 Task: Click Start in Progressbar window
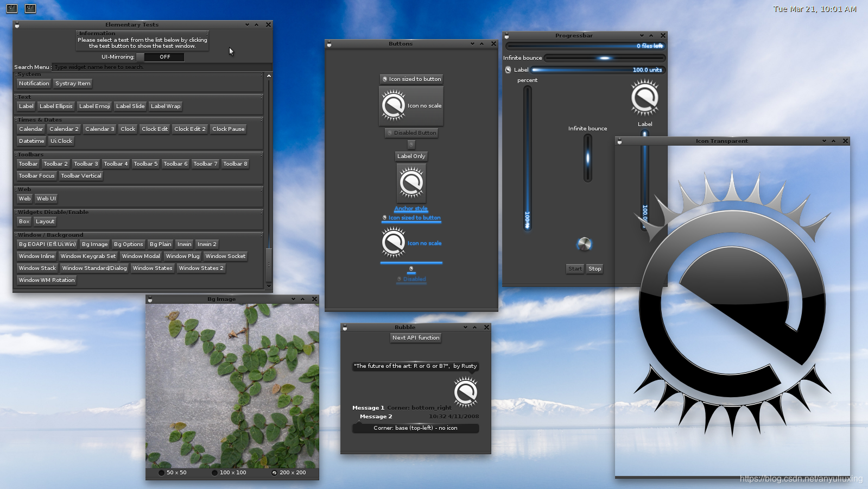575,268
